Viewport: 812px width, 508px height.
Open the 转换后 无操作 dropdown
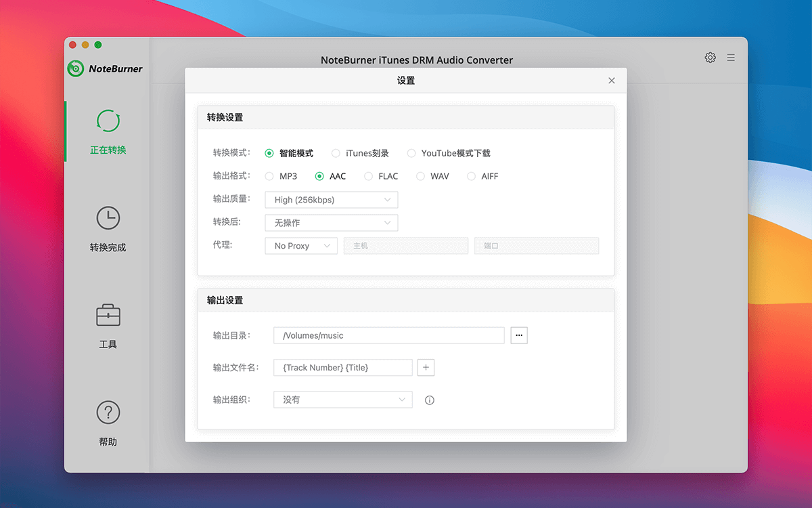tap(332, 223)
